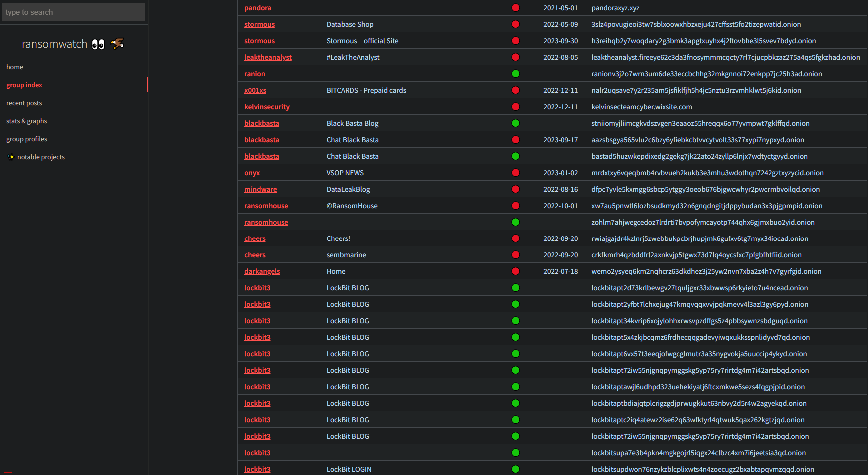Open the onyx group link
The height and width of the screenshot is (475, 868).
click(x=252, y=173)
